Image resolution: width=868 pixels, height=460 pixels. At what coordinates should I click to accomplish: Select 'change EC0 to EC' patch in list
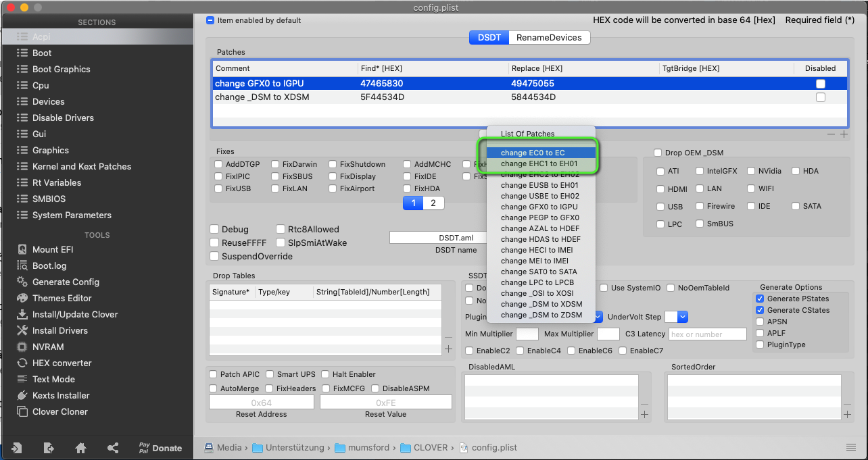(533, 153)
